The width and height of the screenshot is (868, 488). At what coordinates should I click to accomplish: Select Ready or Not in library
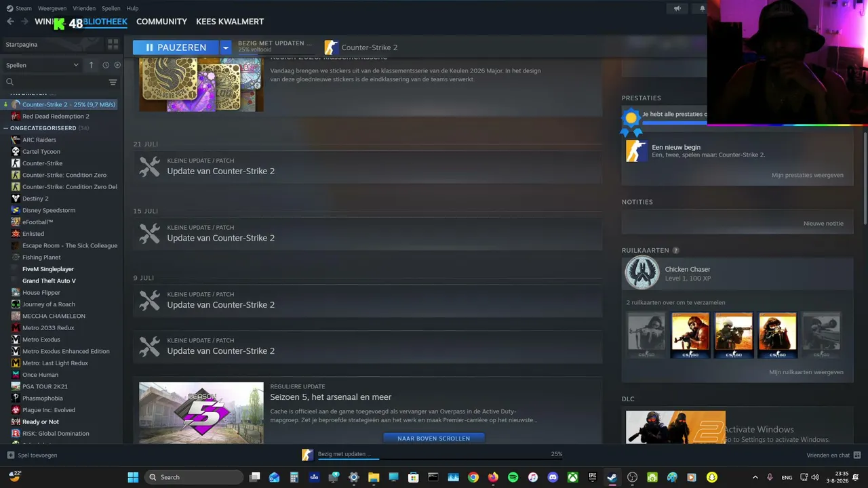pyautogui.click(x=41, y=422)
